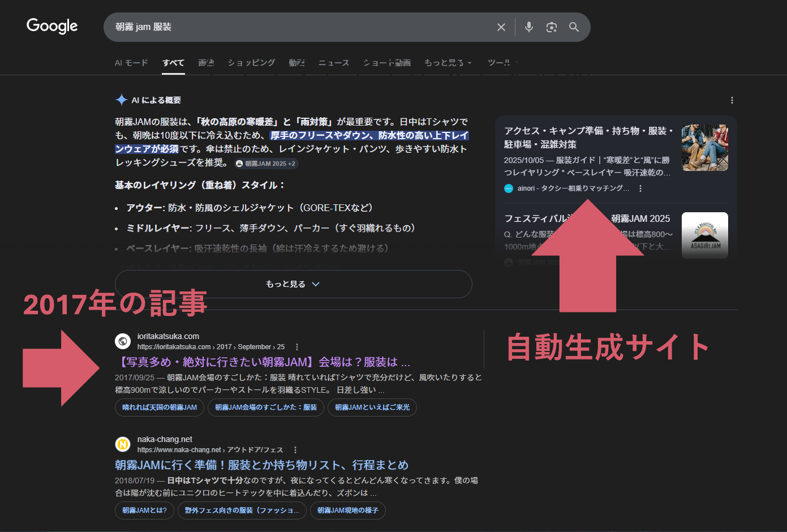Viewport: 787px width, 532px height.
Task: Open the ツール dropdown menu
Action: click(x=502, y=63)
